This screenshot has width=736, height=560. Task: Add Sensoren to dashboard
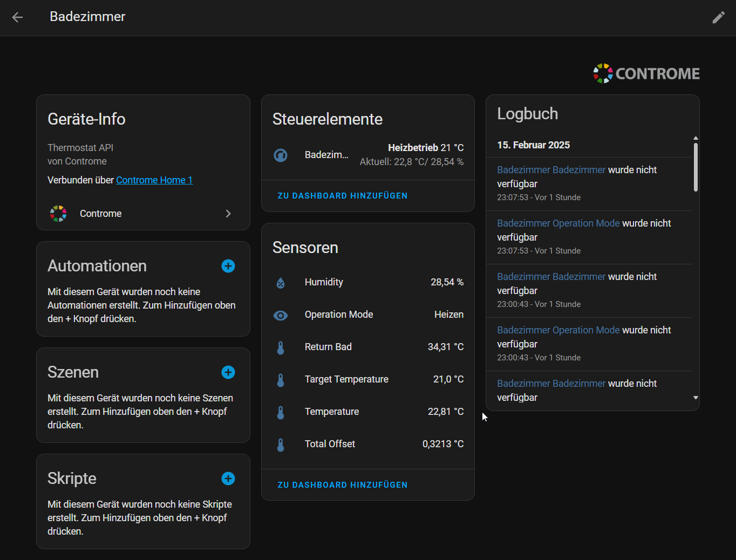tap(342, 485)
